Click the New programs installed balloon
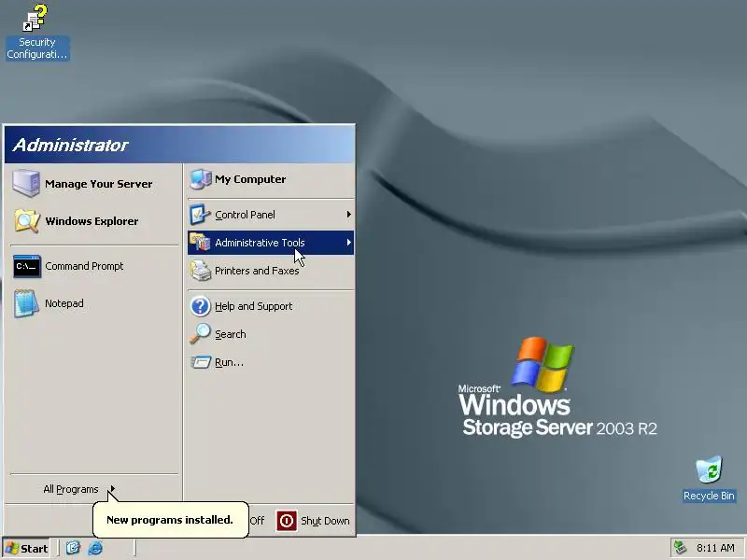 click(170, 520)
